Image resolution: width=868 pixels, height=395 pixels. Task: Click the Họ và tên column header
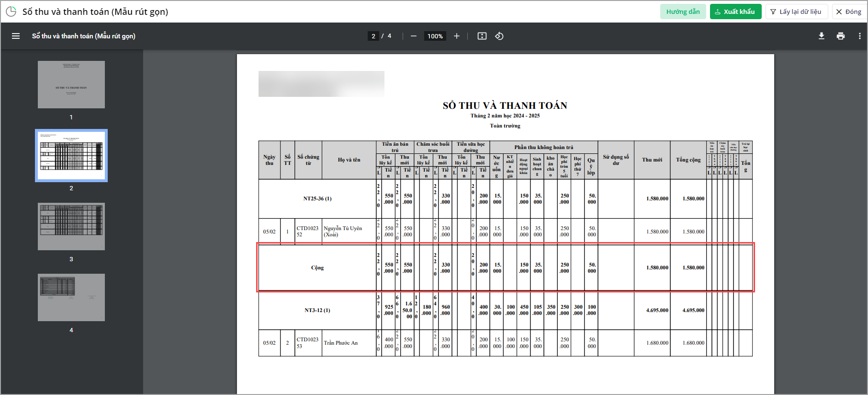pos(349,160)
